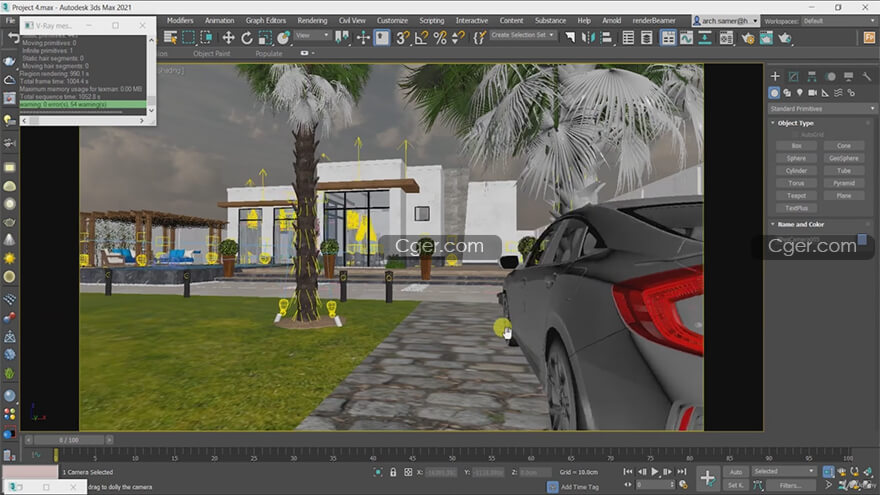This screenshot has width=880, height=495.
Task: Open the Selected key filter dropdown
Action: point(784,471)
